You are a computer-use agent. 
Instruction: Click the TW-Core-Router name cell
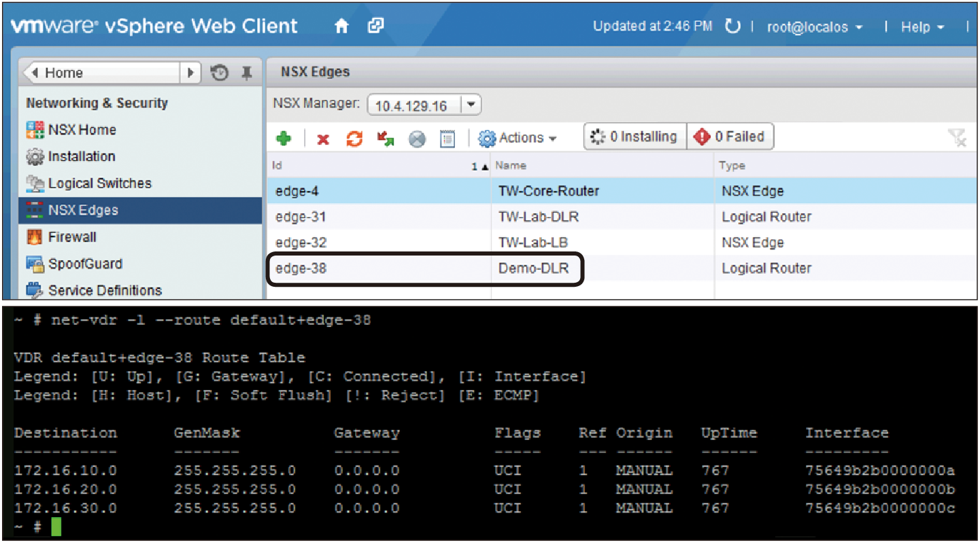tap(549, 191)
